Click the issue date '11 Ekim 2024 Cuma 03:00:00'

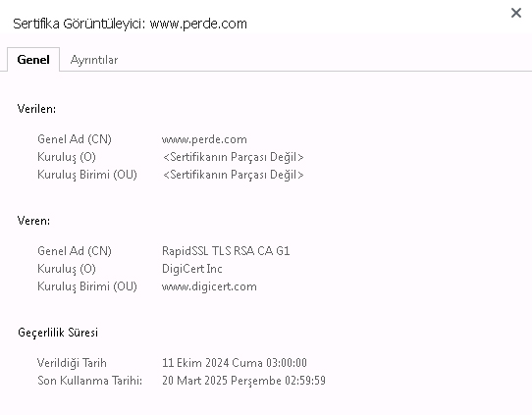pyautogui.click(x=235, y=363)
